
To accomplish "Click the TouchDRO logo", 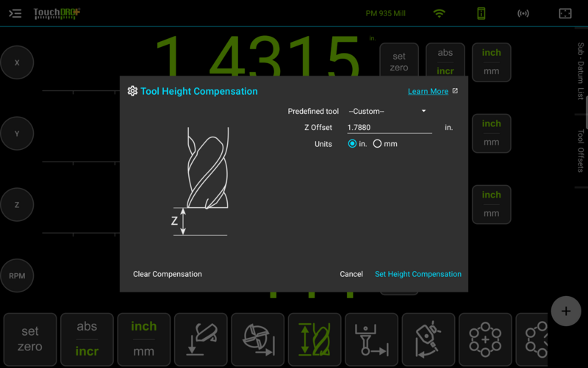I will 57,13.
